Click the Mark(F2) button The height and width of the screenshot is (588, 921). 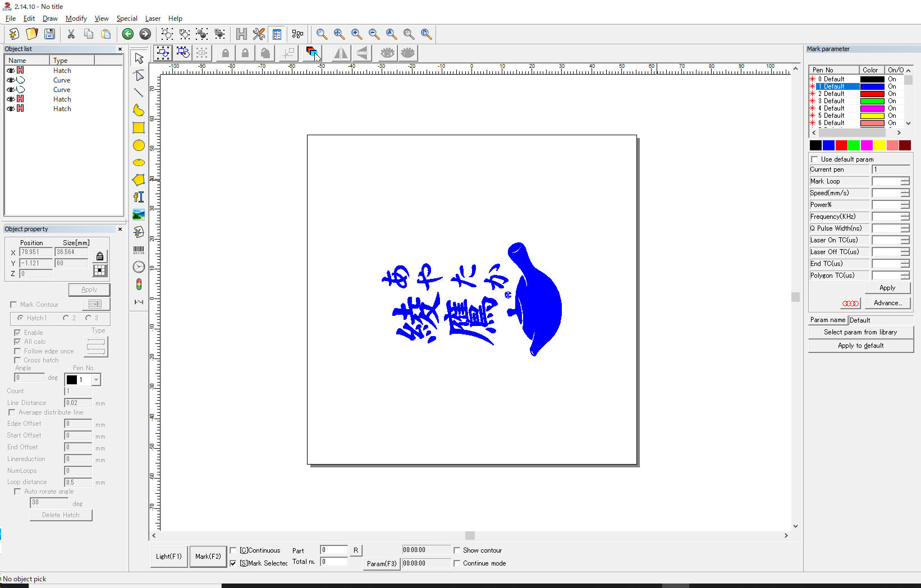[208, 557]
